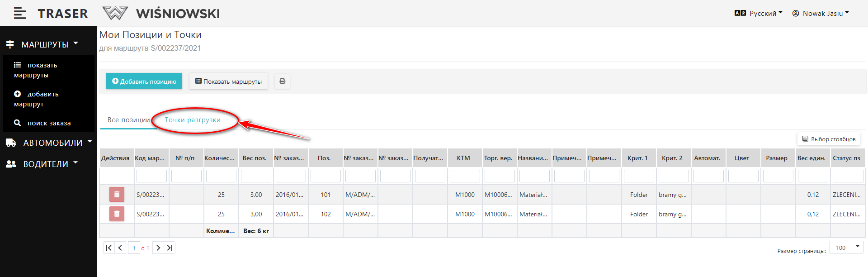This screenshot has height=277, width=868.
Task: Go to the first page of results
Action: click(108, 248)
